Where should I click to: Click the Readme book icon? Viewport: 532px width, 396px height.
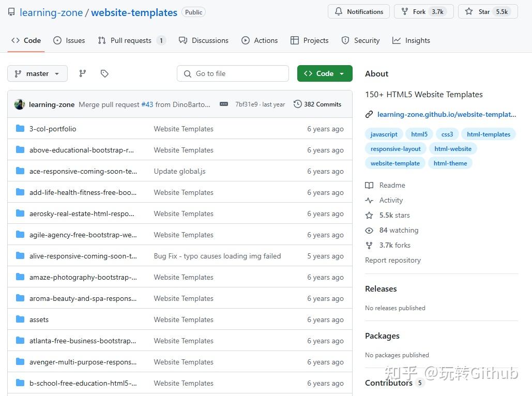click(369, 185)
